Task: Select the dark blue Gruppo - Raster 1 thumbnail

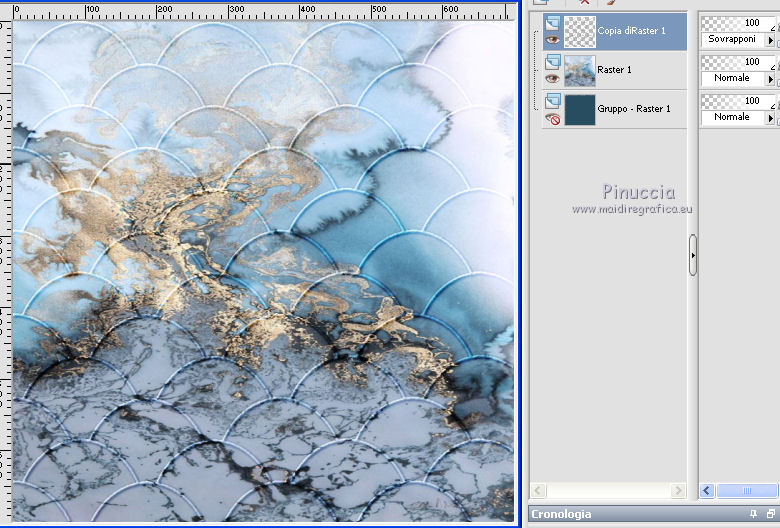Action: (580, 109)
